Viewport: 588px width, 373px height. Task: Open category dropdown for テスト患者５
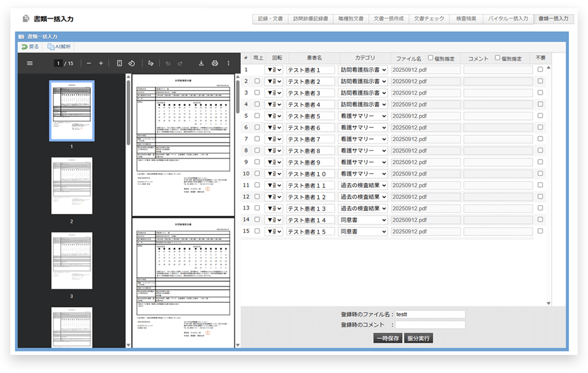(363, 116)
